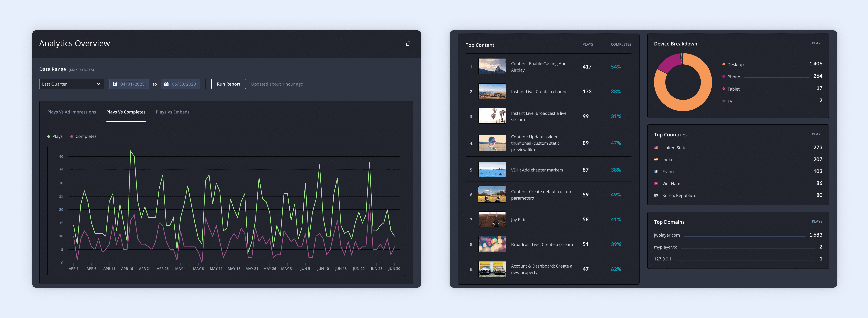Click the United States flag in Top Countries
This screenshot has width=868, height=318.
click(x=656, y=148)
